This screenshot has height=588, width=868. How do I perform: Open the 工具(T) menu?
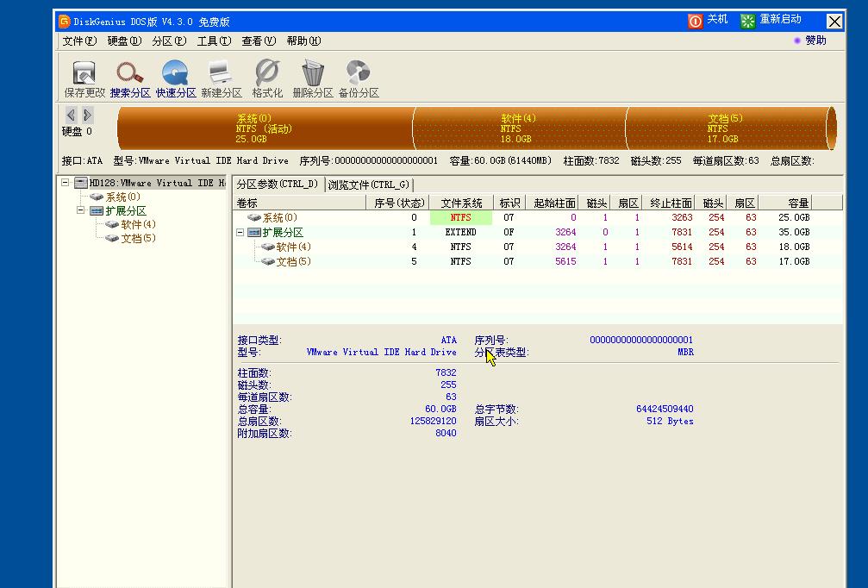pos(214,41)
